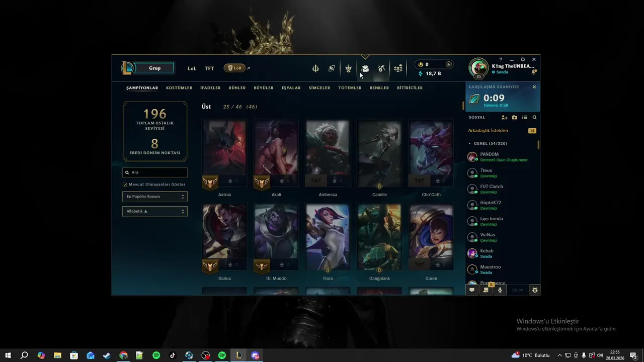Open the Store coins icon

[x=398, y=68]
